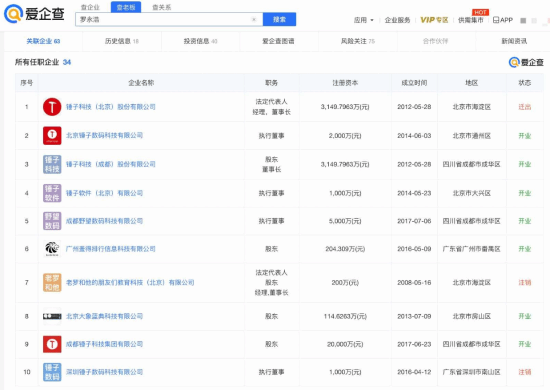Open the 爱企查图谱 tab
Screen dimensions: 550x390
click(278, 41)
